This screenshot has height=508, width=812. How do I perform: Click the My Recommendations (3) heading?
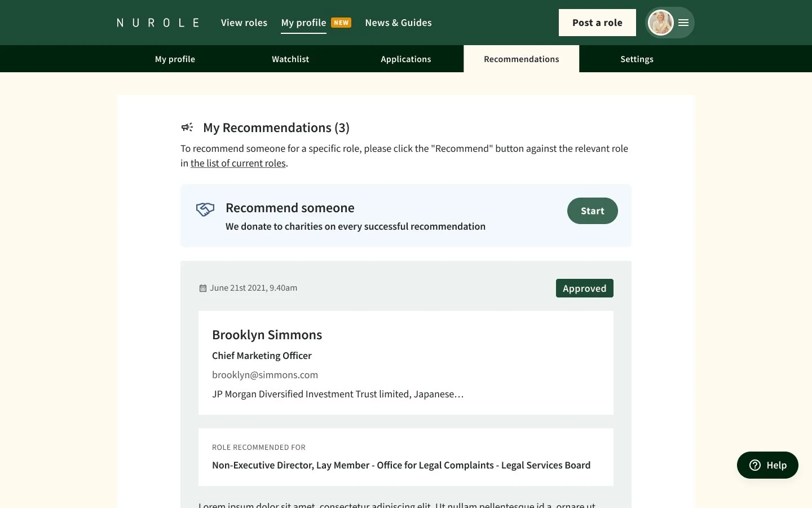pyautogui.click(x=276, y=128)
